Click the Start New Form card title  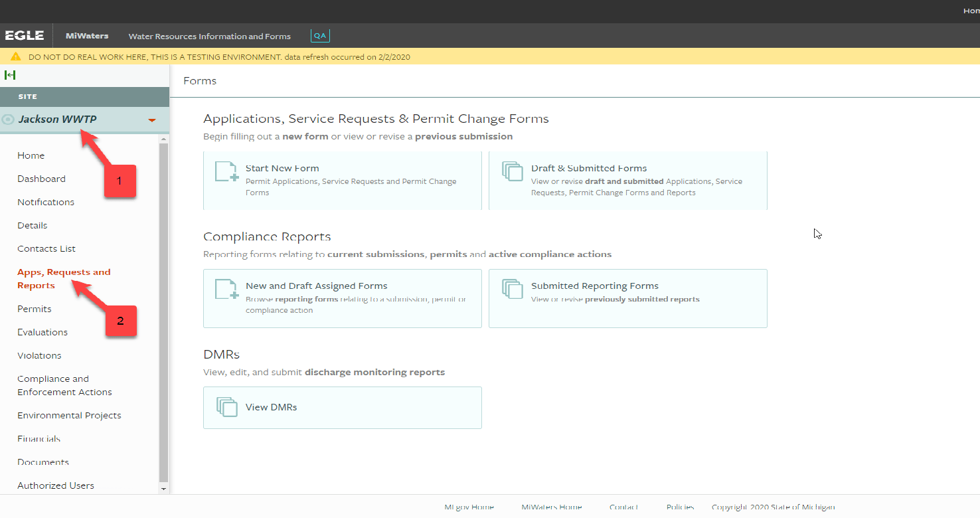click(x=282, y=168)
